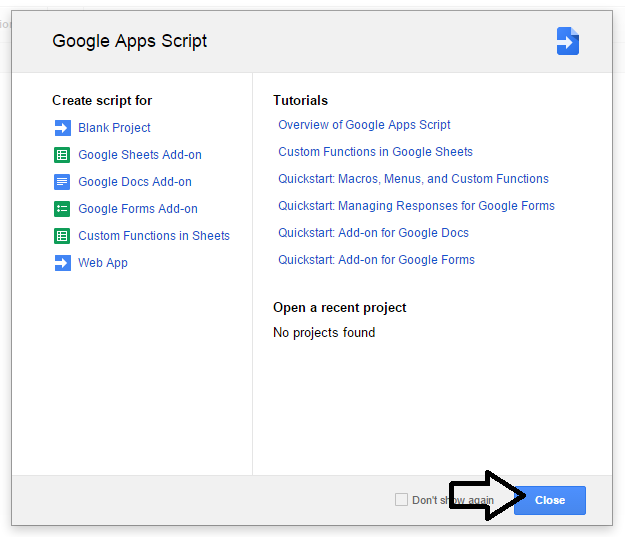View Quickstart: Macros, Menus, and Custom Functions
Image resolution: width=625 pixels, height=537 pixels.
point(413,179)
